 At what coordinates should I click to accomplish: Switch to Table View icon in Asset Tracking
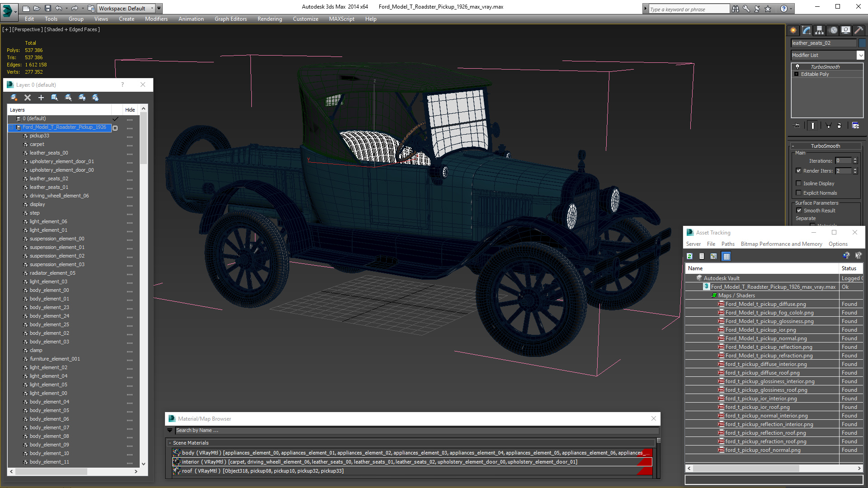pos(726,256)
